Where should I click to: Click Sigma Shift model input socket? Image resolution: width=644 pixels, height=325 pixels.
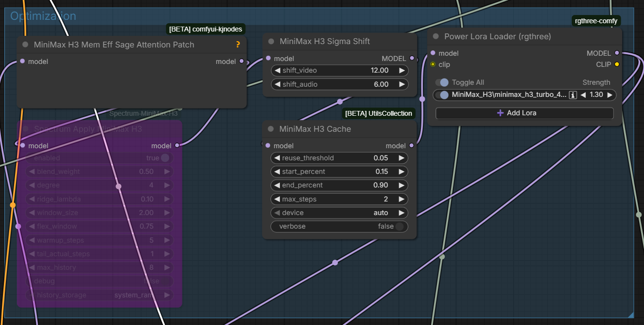[268, 59]
